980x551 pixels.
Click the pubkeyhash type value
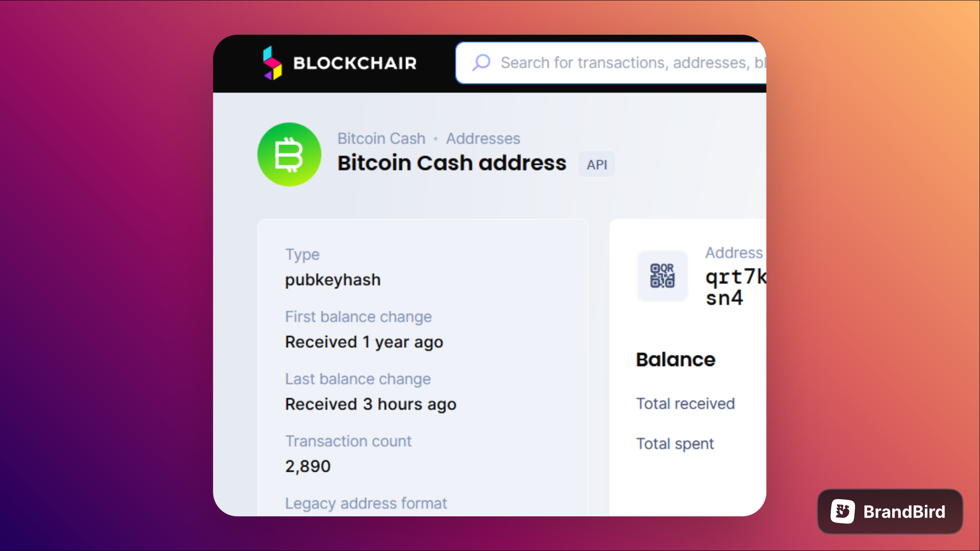point(333,280)
